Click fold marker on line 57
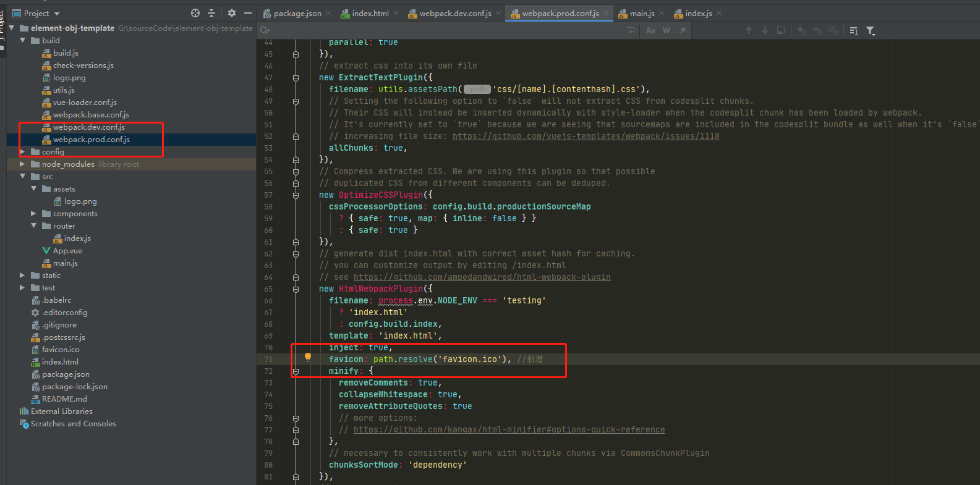Image resolution: width=980 pixels, height=485 pixels. pos(296,195)
